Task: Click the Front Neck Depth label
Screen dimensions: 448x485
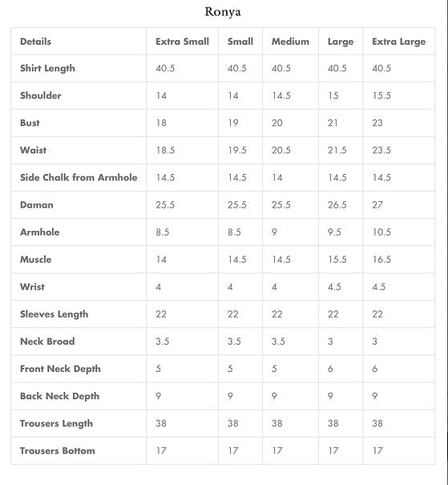Action: coord(60,369)
